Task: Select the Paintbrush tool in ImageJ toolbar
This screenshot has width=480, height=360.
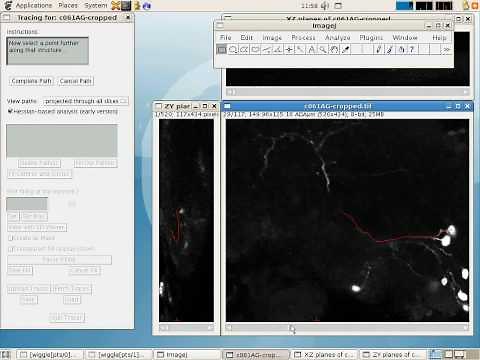Action: pos(390,50)
